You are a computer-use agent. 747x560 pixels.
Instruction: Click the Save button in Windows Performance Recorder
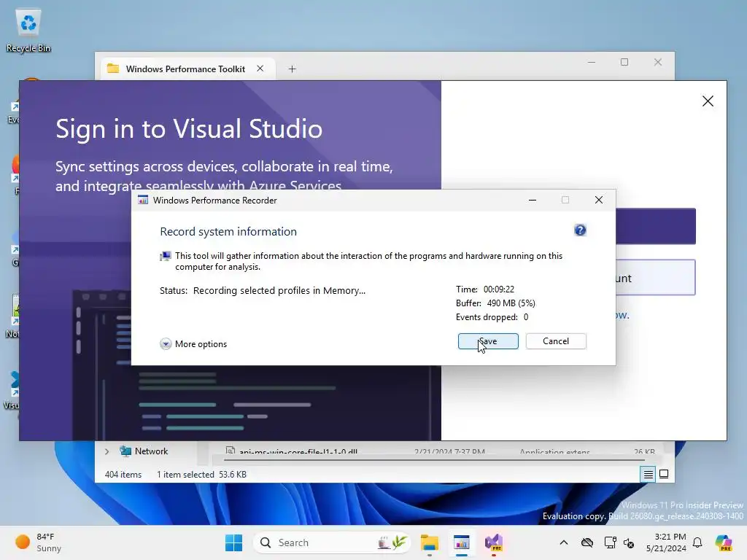pyautogui.click(x=488, y=341)
